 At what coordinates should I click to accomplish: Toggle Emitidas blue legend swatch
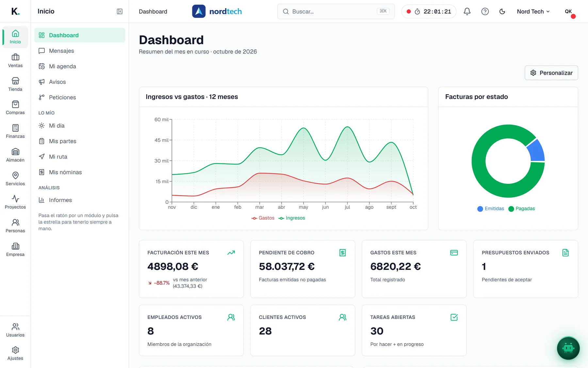(480, 209)
